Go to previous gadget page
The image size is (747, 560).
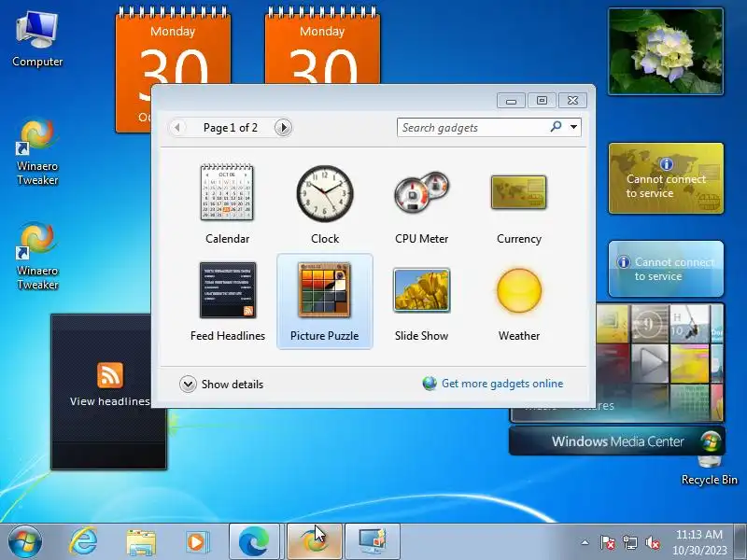click(x=177, y=128)
